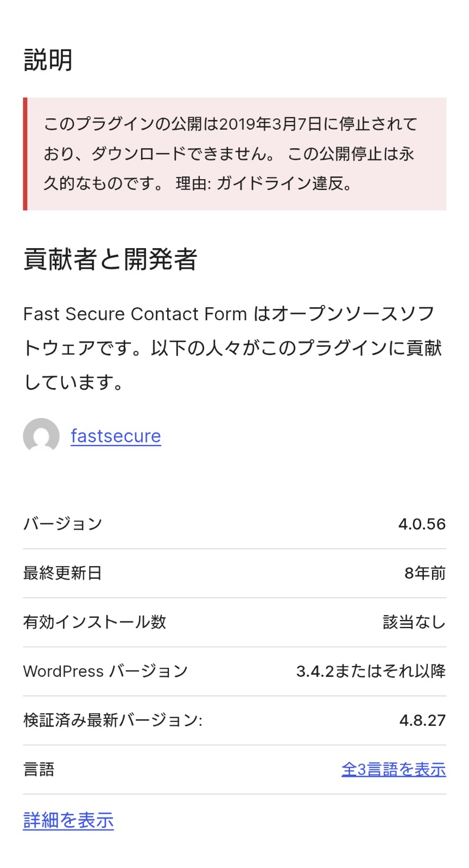Click the Fast Secure Contact Form description paragraph
469x868 pixels.
233,347
